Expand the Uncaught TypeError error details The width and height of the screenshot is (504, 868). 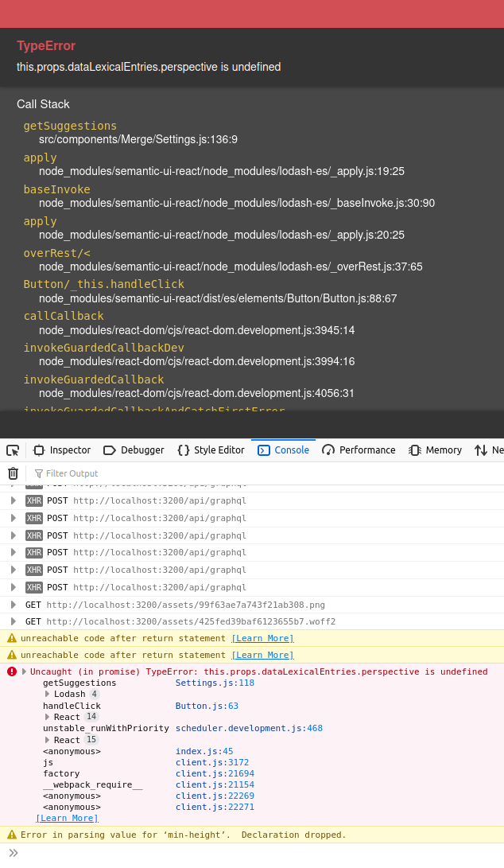(x=24, y=671)
